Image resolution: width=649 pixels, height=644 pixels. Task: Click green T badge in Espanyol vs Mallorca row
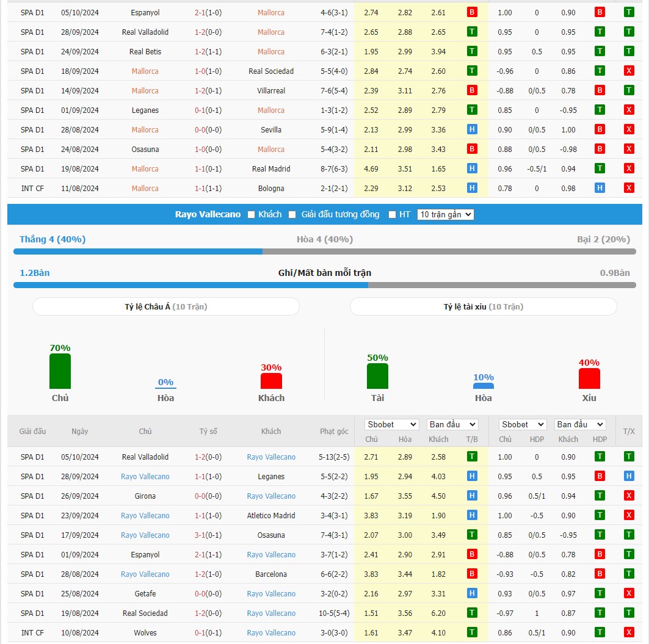click(629, 12)
